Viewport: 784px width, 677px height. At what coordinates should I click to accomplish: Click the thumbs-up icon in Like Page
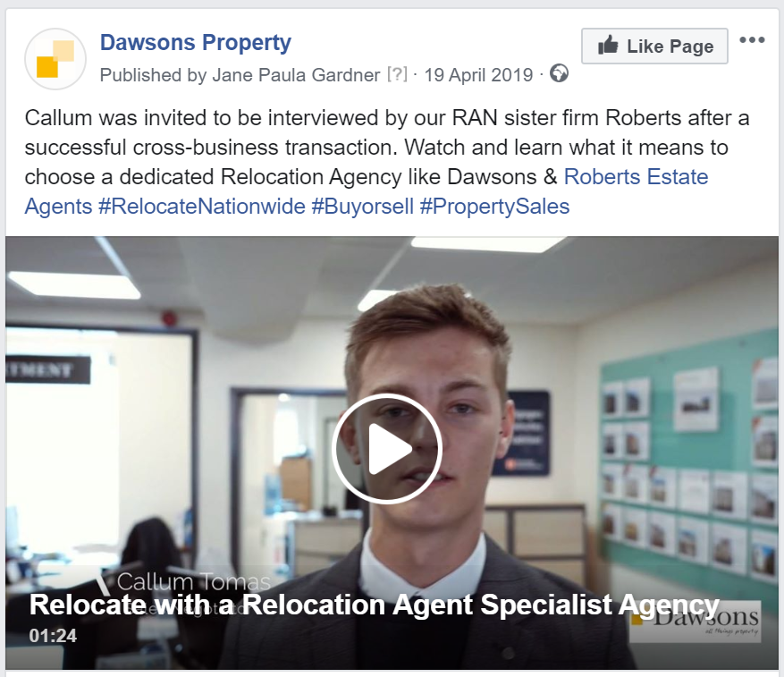coord(608,45)
